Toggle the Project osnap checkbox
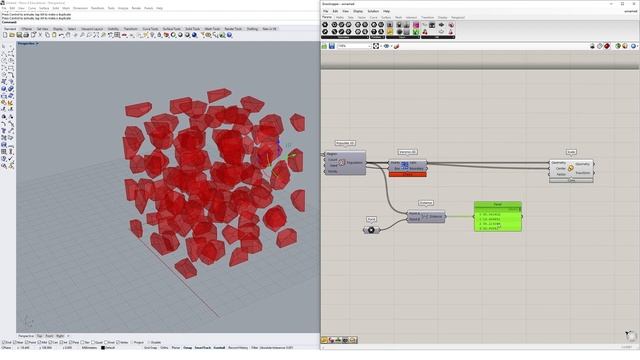 (x=131, y=342)
